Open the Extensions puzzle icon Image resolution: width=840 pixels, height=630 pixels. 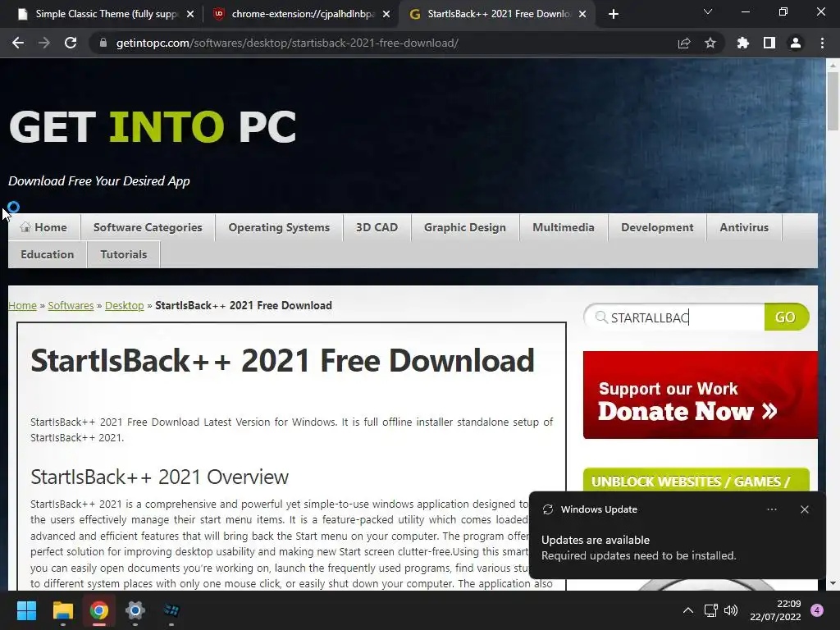[743, 43]
